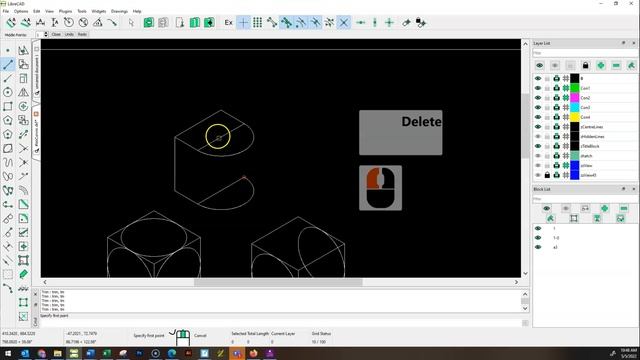Image resolution: width=640 pixels, height=360 pixels.
Task: Select the two-point Line tool
Action: [x=8, y=64]
